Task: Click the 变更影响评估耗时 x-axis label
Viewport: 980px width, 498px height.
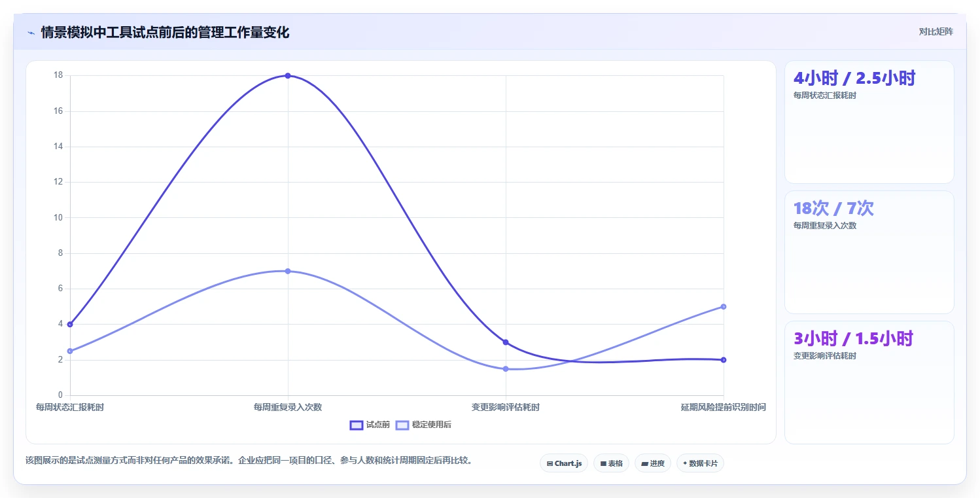Action: (506, 407)
